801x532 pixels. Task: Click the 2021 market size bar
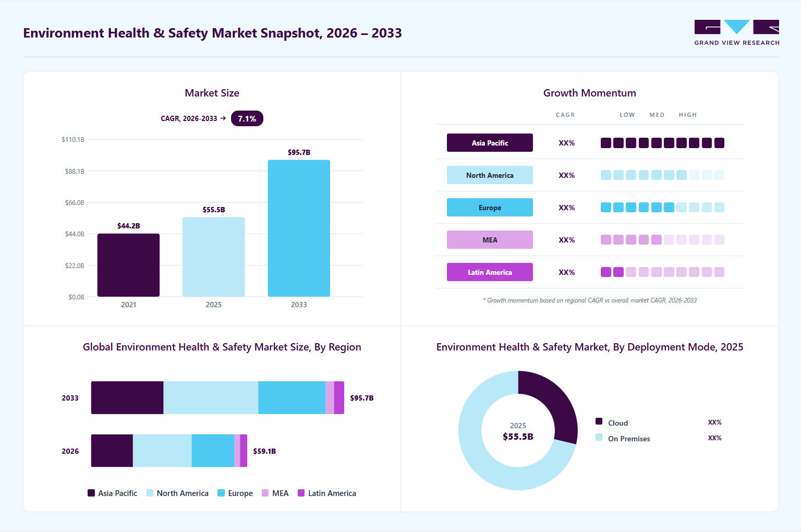pos(128,265)
